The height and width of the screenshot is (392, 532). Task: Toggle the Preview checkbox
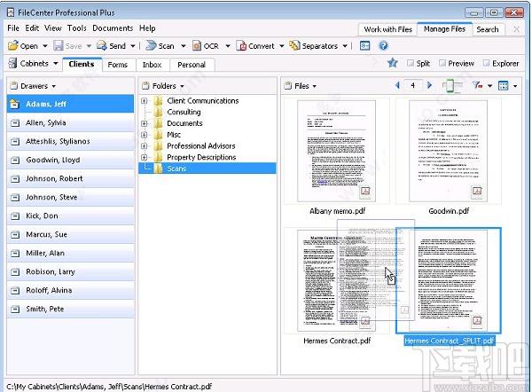point(442,63)
